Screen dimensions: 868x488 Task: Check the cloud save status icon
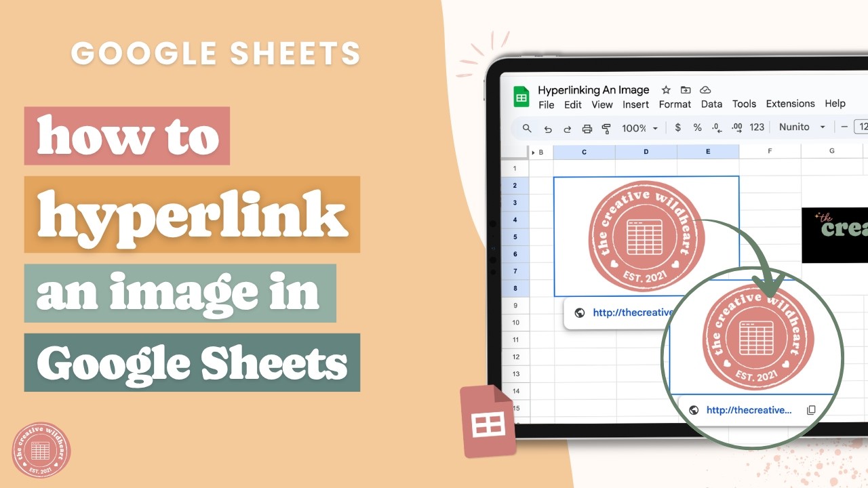tap(705, 89)
